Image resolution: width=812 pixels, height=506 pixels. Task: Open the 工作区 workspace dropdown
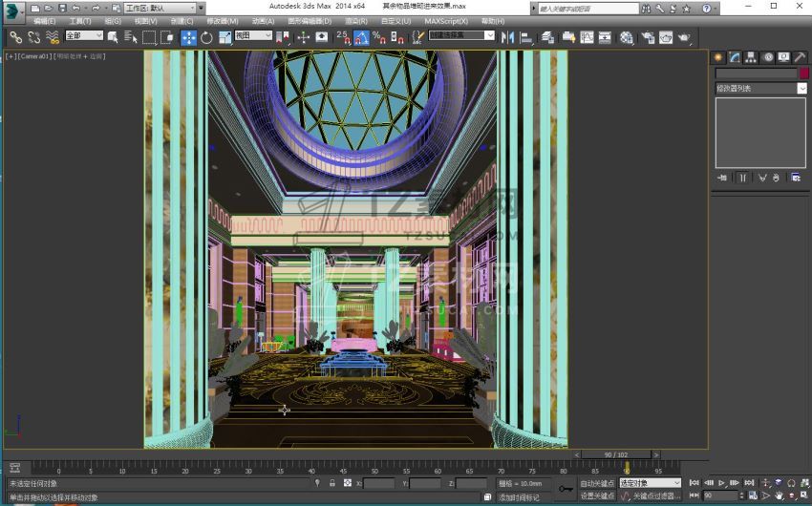tap(159, 8)
